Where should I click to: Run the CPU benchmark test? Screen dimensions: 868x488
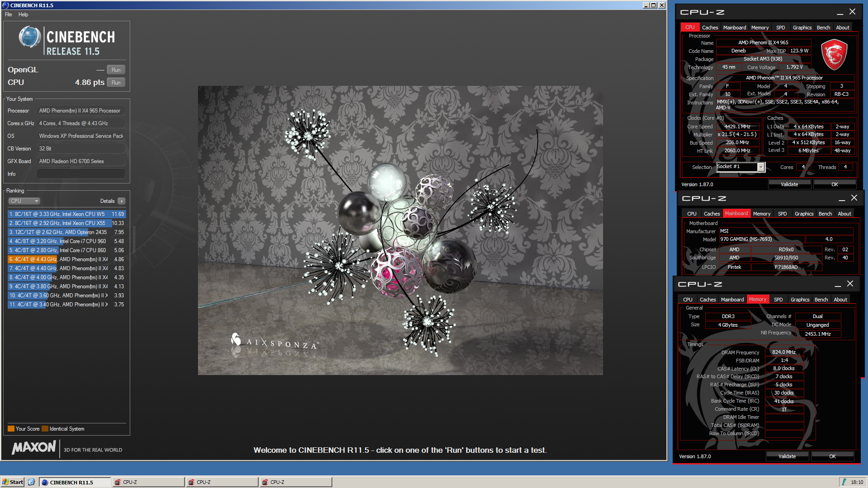point(116,82)
